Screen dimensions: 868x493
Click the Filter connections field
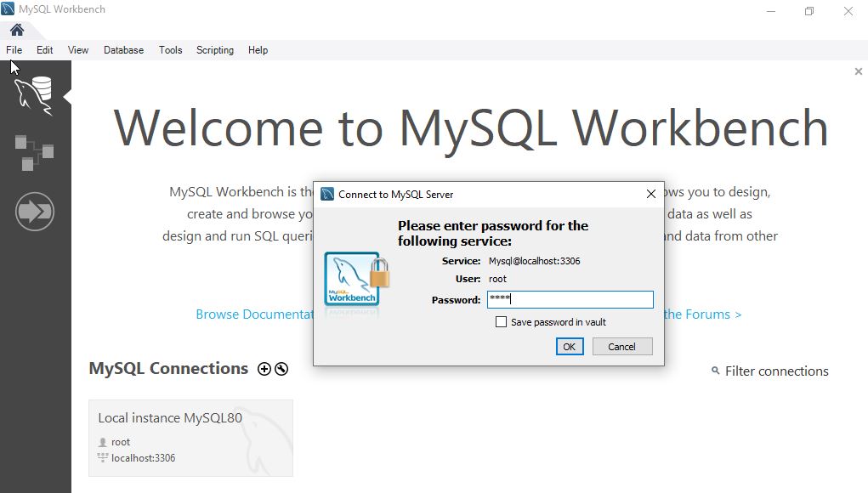(776, 371)
